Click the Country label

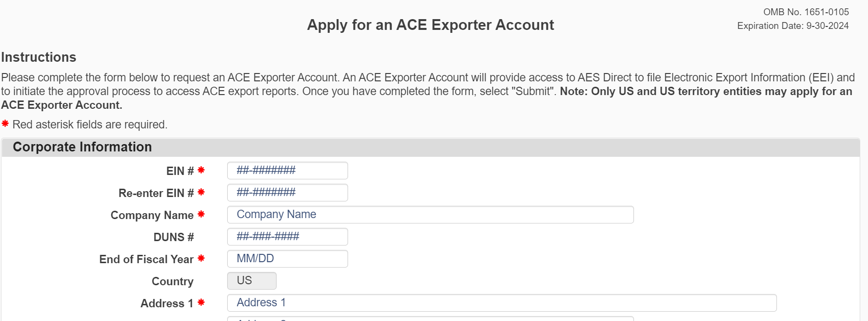coord(172,281)
